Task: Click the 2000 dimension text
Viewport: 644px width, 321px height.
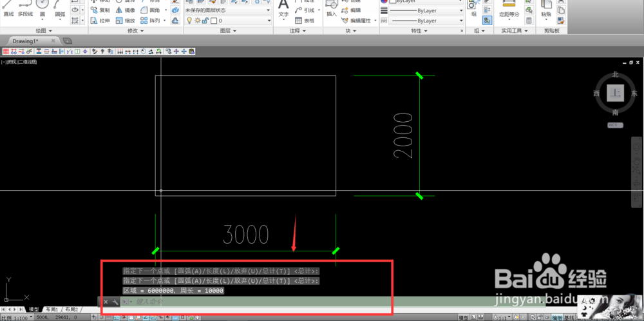Action: (403, 135)
